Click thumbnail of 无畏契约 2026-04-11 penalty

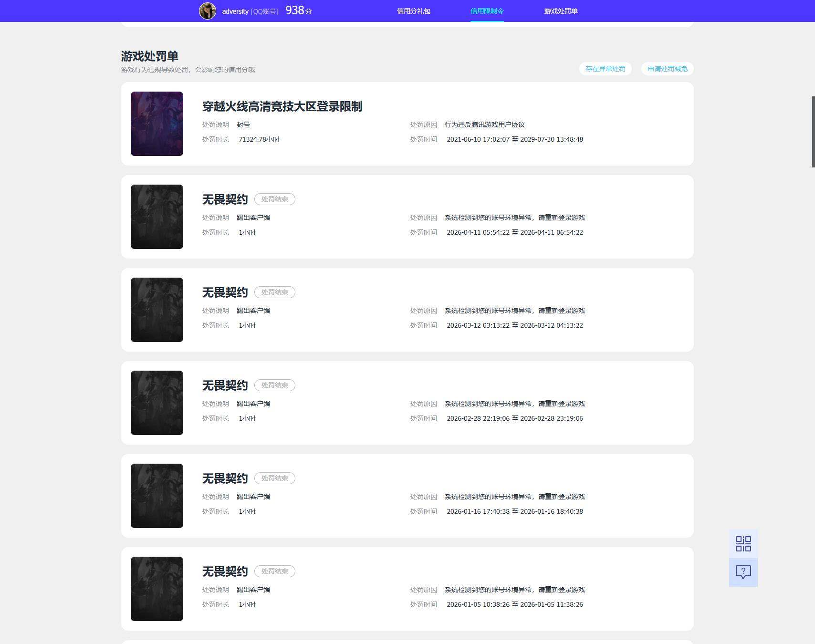(157, 217)
